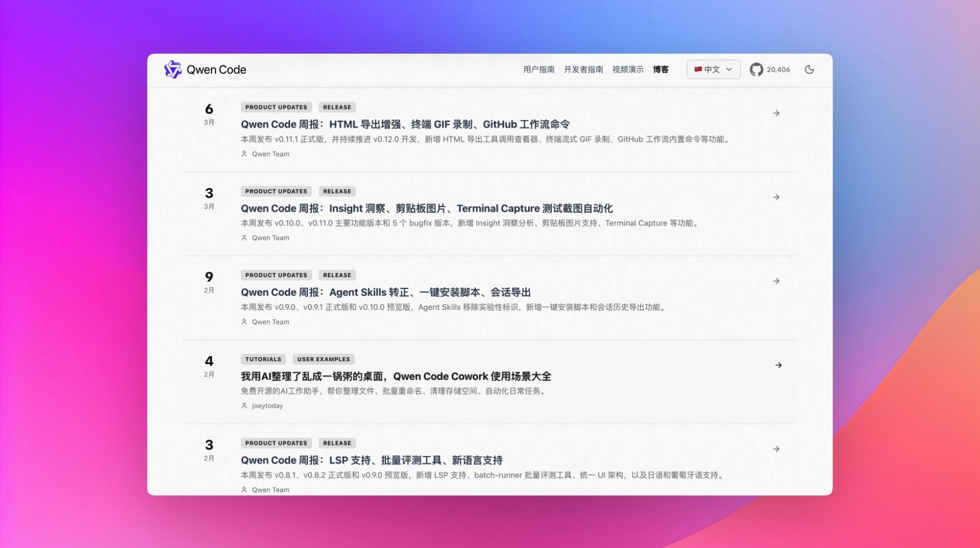Image resolution: width=980 pixels, height=548 pixels.
Task: Click the Qwen Code brand name text
Action: 216,69
